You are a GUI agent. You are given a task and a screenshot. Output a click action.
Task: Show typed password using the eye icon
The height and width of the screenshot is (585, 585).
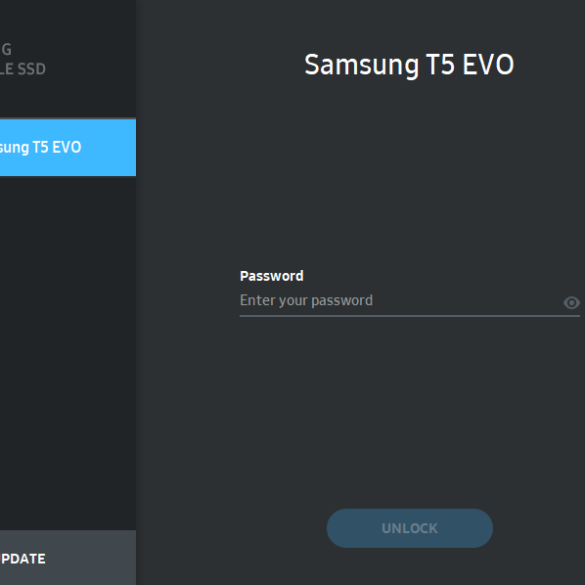coord(571,303)
